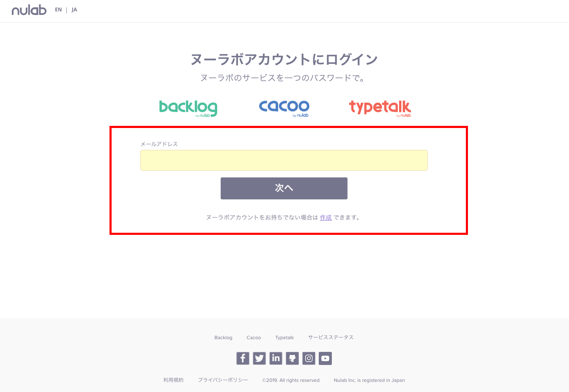Viewport: 569px width, 392px height.
Task: Switch language to EN
Action: click(x=58, y=10)
